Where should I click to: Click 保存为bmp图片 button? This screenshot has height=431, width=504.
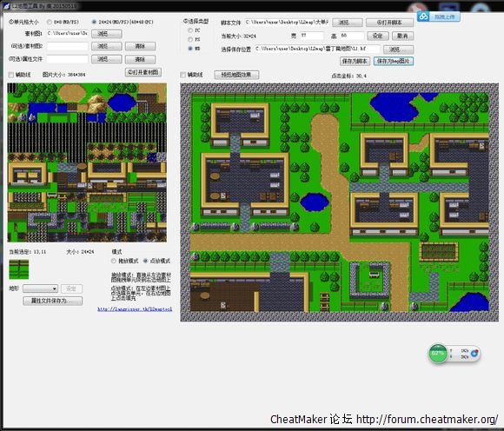tap(394, 61)
